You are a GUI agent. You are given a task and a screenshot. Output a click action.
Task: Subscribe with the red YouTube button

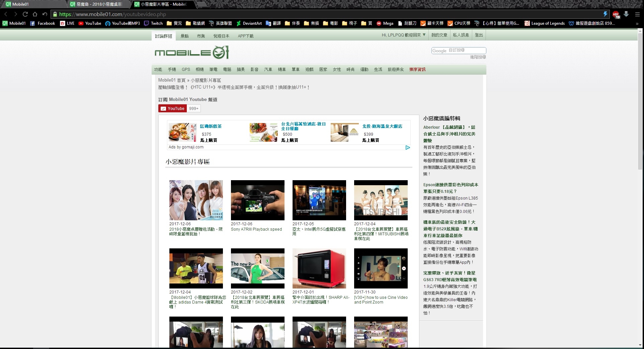(172, 108)
